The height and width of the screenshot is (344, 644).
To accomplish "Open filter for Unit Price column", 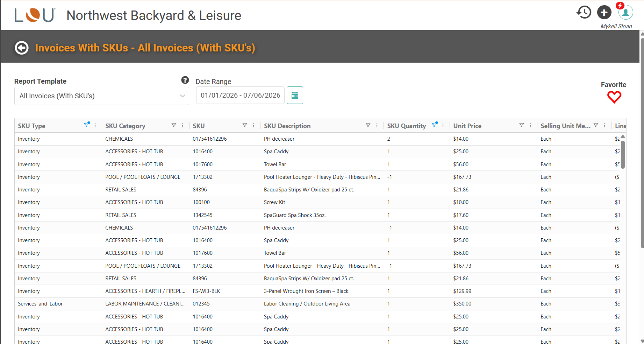I will point(522,125).
